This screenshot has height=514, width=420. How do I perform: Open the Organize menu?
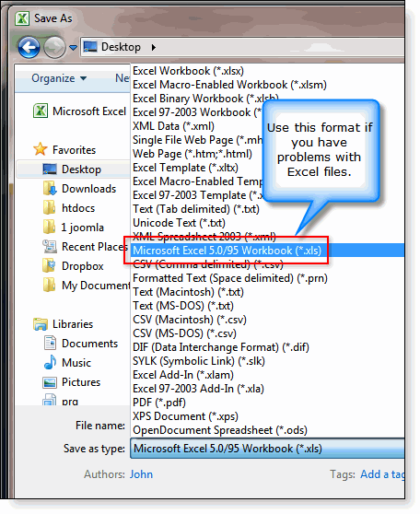pos(59,78)
